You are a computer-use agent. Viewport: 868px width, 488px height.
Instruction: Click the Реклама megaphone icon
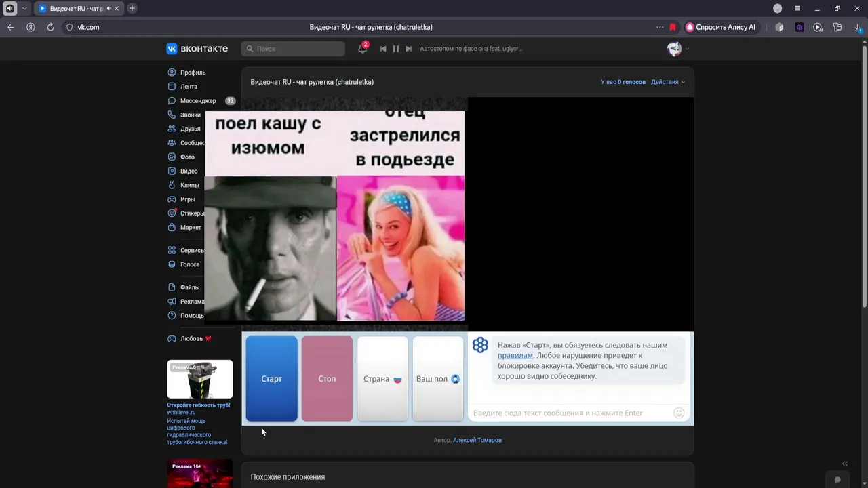172,302
